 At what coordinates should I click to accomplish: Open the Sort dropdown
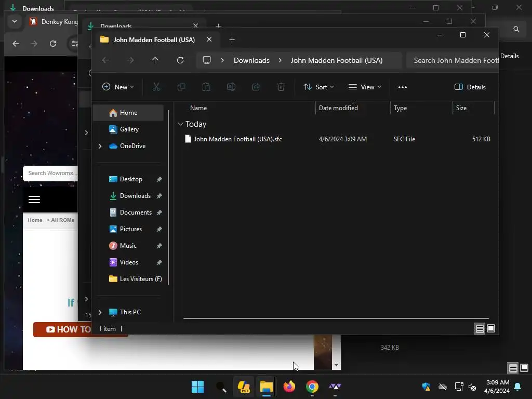tap(318, 87)
